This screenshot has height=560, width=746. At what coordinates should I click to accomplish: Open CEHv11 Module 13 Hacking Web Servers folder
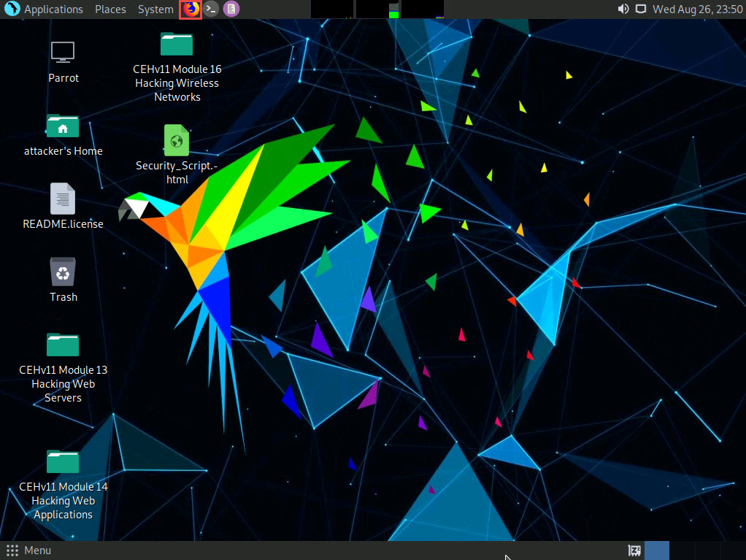63,345
